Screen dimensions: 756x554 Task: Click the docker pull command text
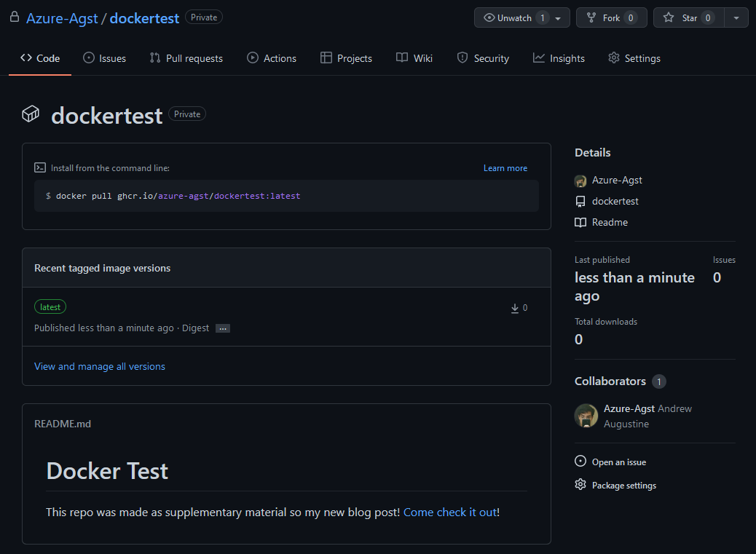click(178, 196)
